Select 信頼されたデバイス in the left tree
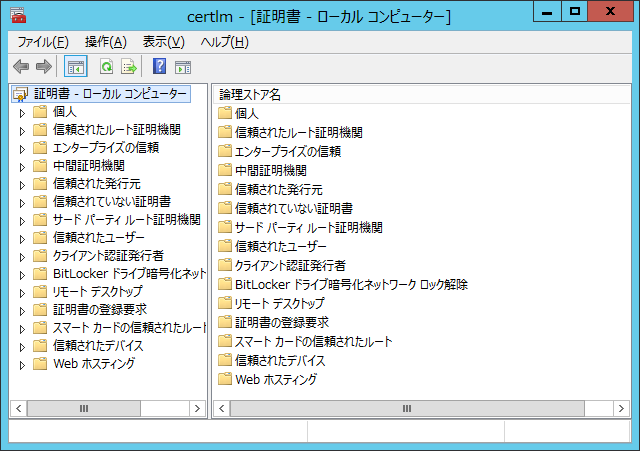 click(98, 346)
